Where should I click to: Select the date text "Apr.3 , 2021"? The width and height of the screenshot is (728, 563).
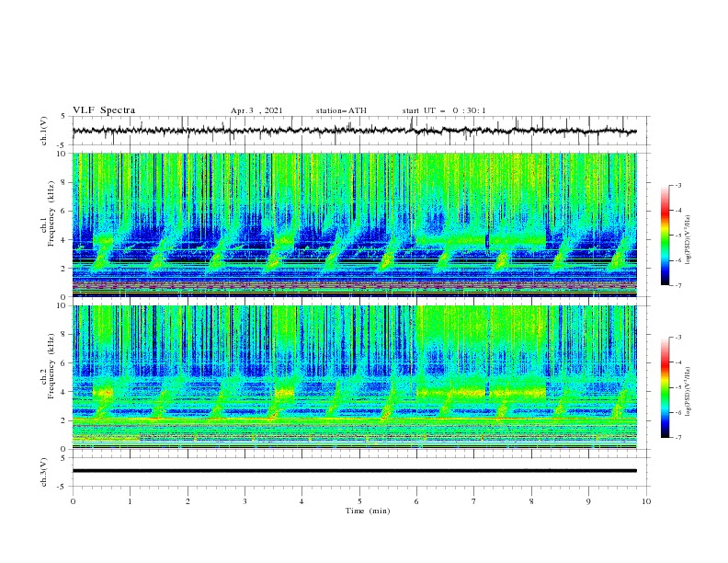coord(256,110)
